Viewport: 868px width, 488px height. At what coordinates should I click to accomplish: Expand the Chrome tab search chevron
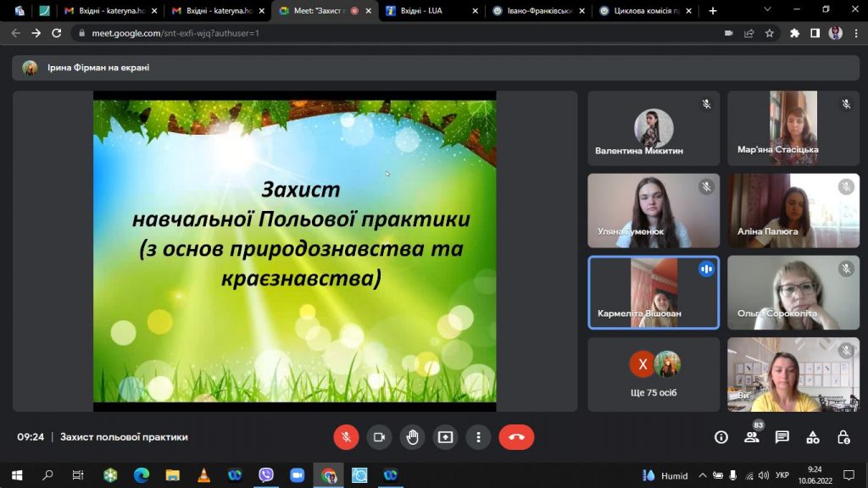767,10
